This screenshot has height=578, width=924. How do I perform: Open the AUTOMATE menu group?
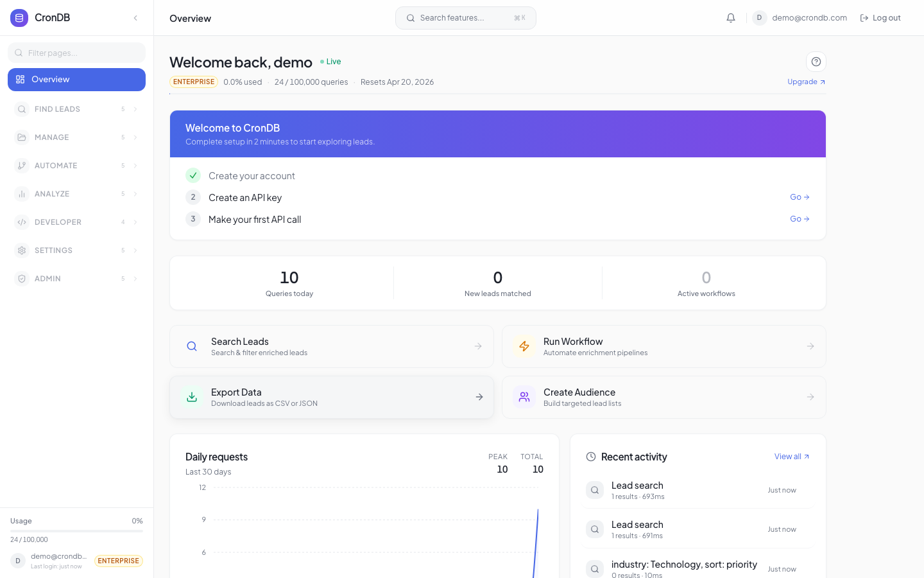click(x=76, y=166)
